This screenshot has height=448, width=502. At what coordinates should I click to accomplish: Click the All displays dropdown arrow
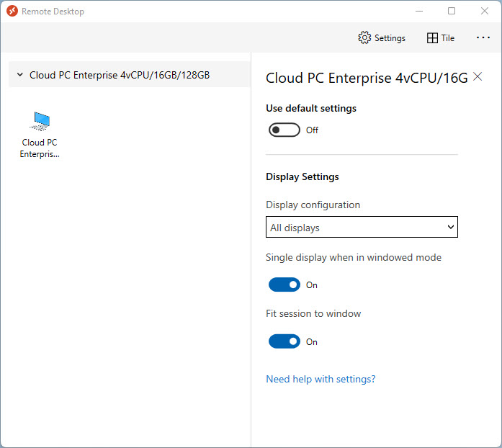[451, 228]
